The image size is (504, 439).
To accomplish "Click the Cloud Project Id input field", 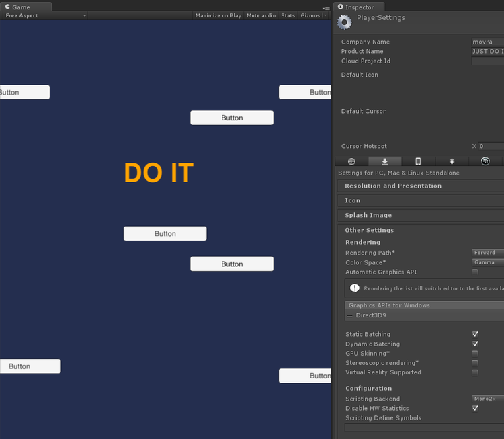I will [488, 61].
